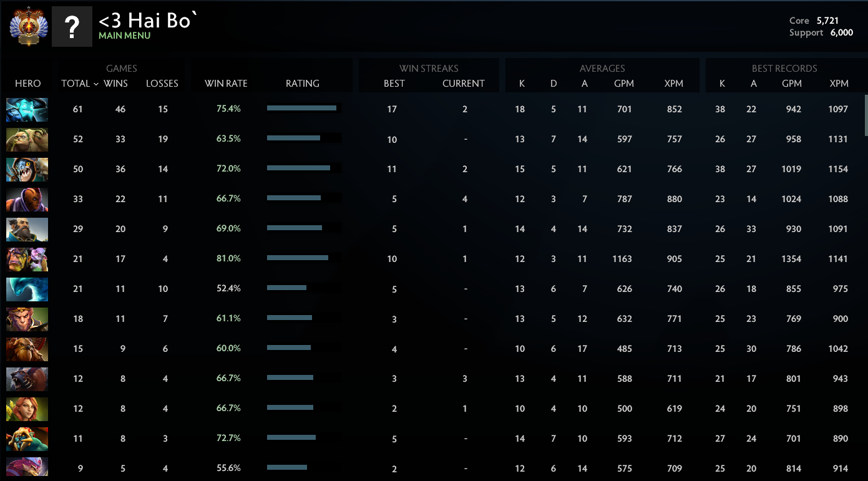Click the Monkey King hero portrait
Screen dimensions: 868x481
tap(27, 319)
